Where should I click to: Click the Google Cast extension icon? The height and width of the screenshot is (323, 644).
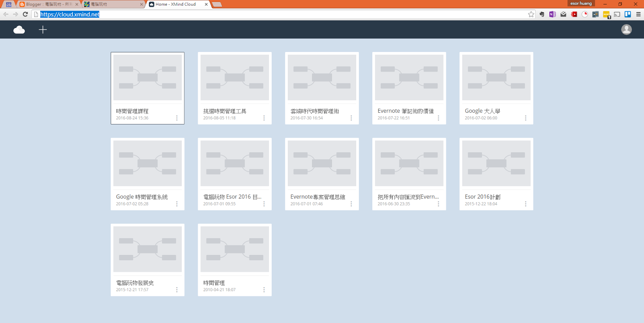(x=617, y=14)
